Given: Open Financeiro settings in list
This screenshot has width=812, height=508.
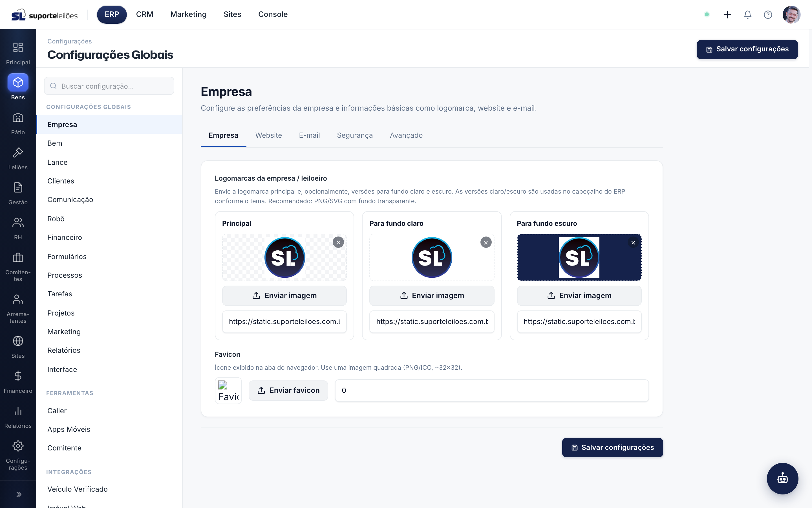Looking at the screenshot, I should pos(109,237).
